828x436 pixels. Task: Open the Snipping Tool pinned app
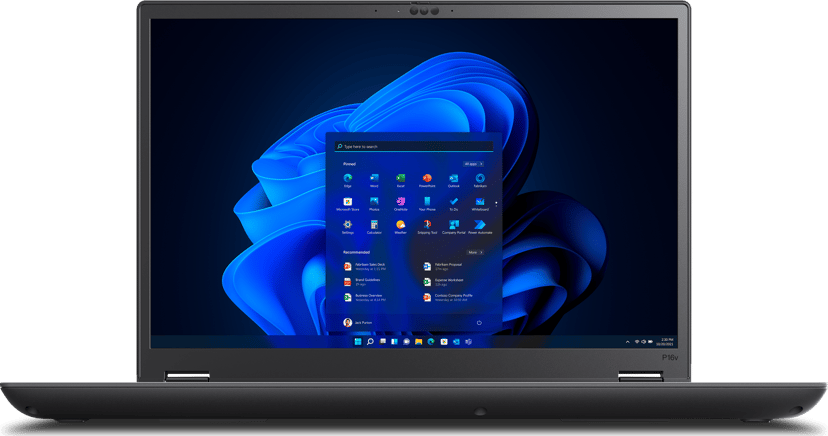point(427,226)
